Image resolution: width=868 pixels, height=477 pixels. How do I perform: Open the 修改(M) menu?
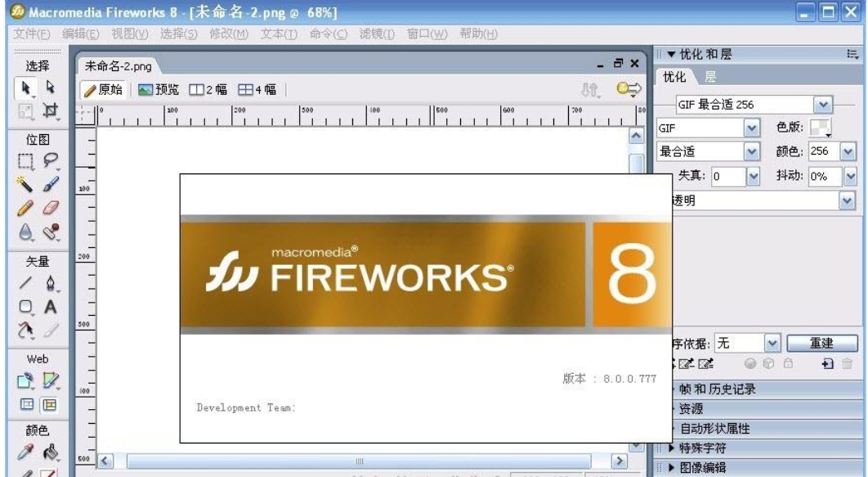[x=229, y=34]
